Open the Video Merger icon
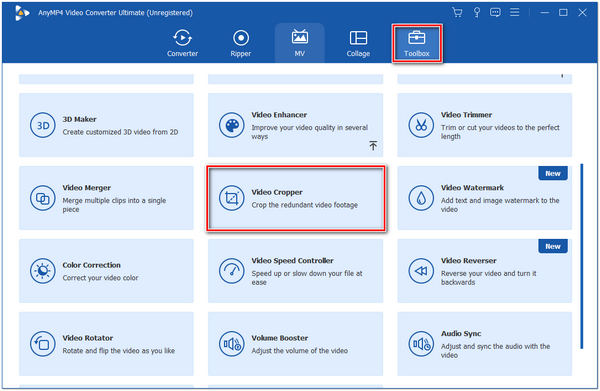The width and height of the screenshot is (600, 391). (42, 198)
